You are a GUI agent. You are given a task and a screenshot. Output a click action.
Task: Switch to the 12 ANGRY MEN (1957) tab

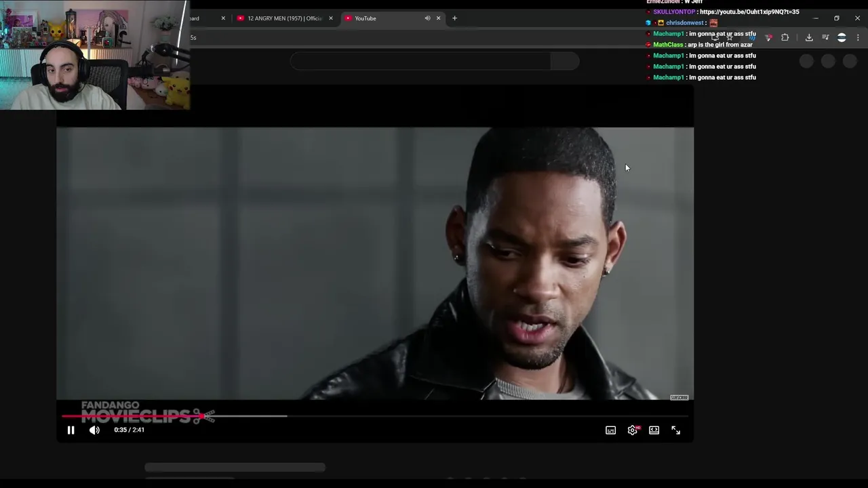284,18
